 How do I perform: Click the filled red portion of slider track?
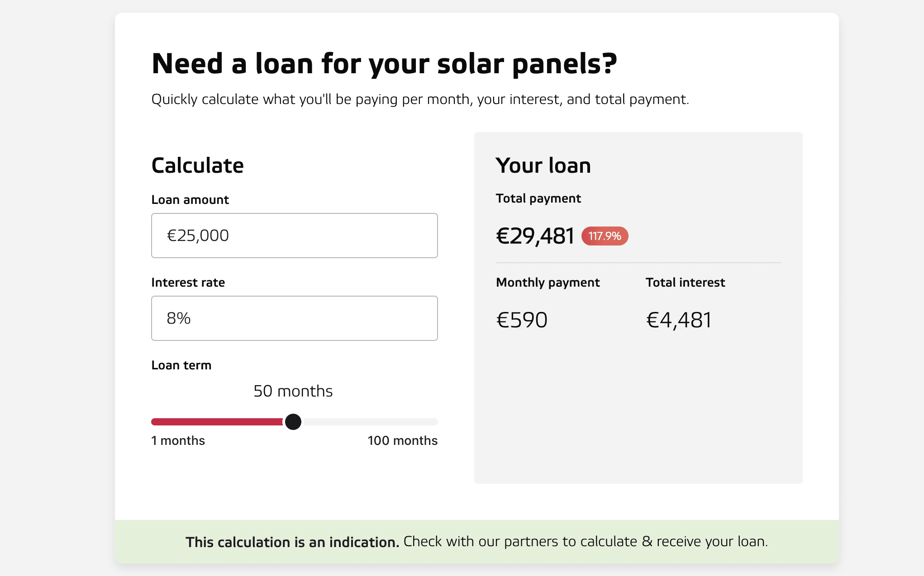pos(218,422)
